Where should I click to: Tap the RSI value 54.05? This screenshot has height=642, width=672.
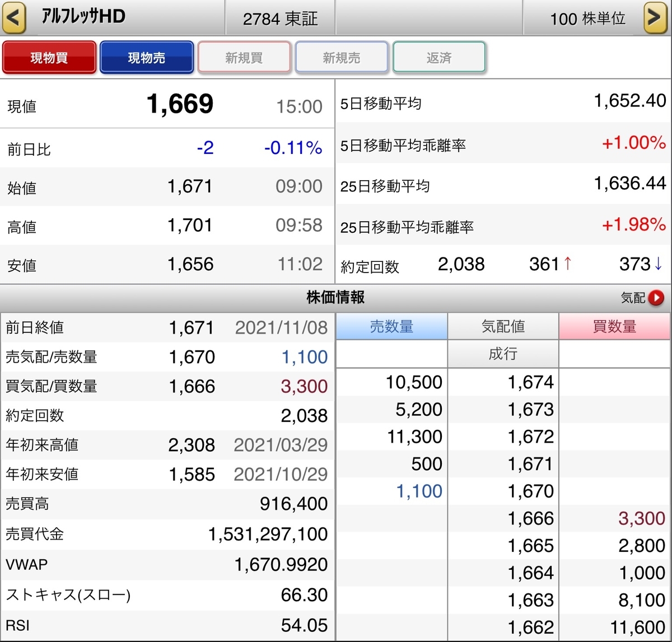[x=304, y=626]
